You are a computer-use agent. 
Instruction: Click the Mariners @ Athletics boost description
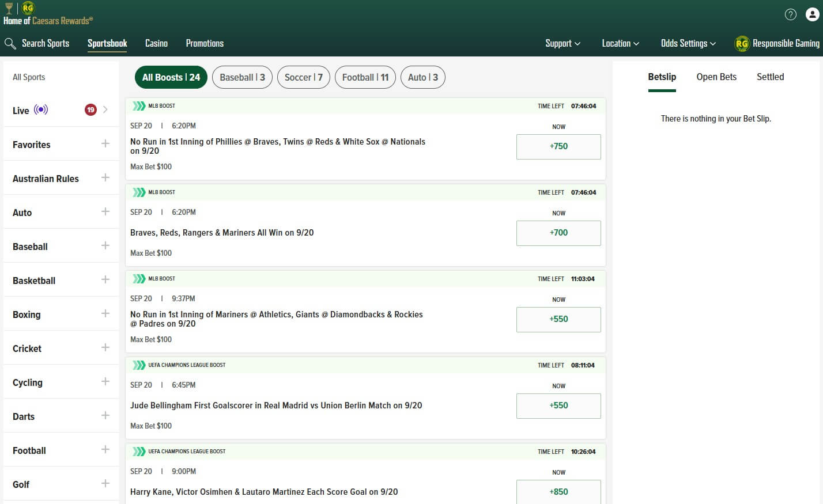[277, 319]
